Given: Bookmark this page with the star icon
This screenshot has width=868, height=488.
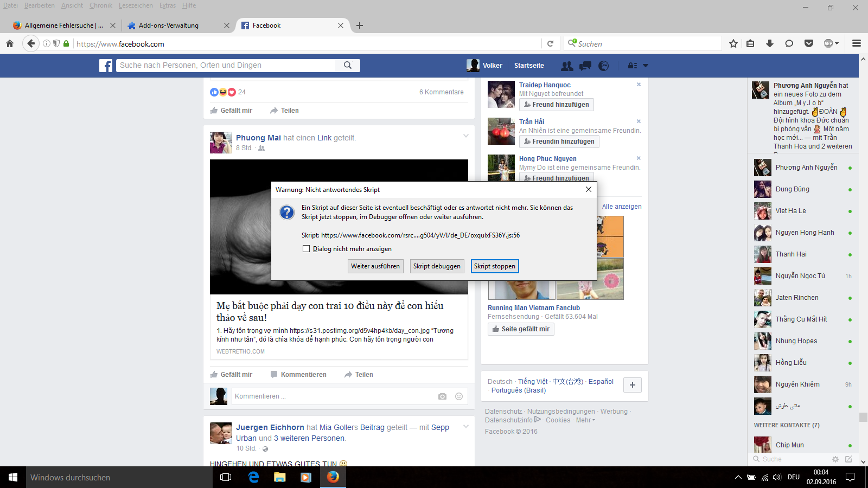Looking at the screenshot, I should (733, 44).
